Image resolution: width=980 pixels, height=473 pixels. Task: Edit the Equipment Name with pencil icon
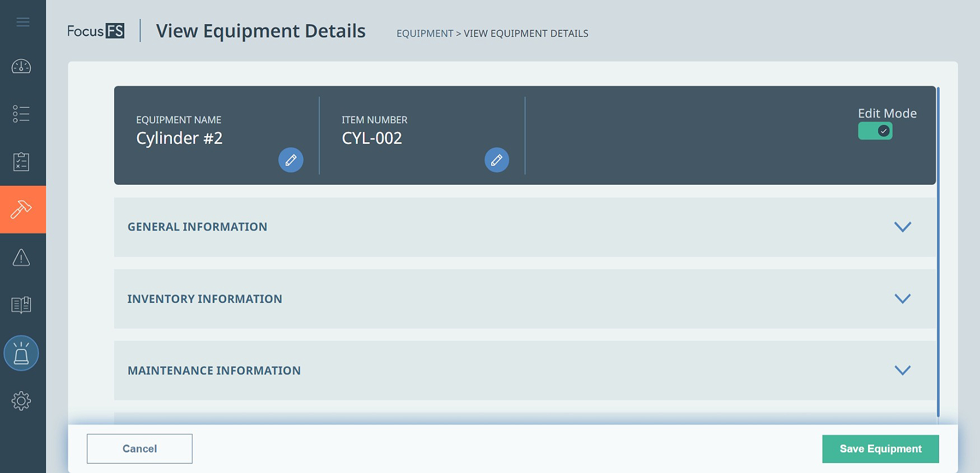coord(291,160)
